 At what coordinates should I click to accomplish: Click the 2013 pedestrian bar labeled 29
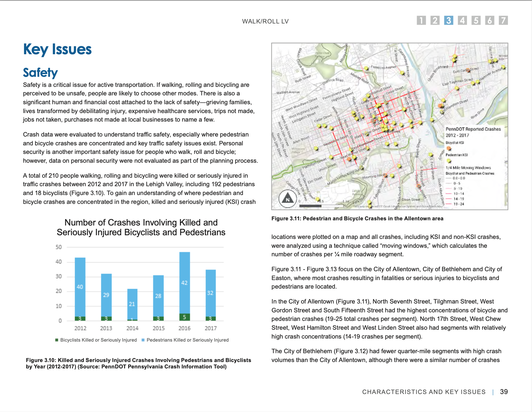106,295
